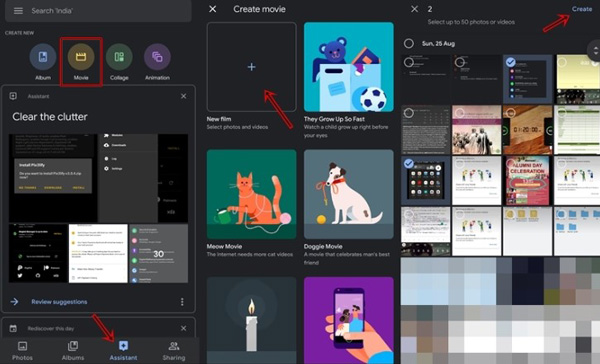600x364 pixels.
Task: Open the Sharing tab
Action: (174, 351)
